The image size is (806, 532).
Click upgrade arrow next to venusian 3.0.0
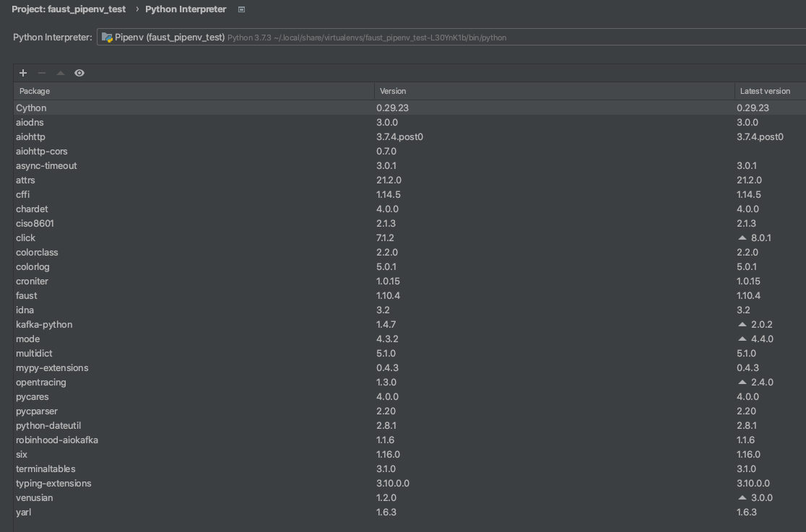742,497
